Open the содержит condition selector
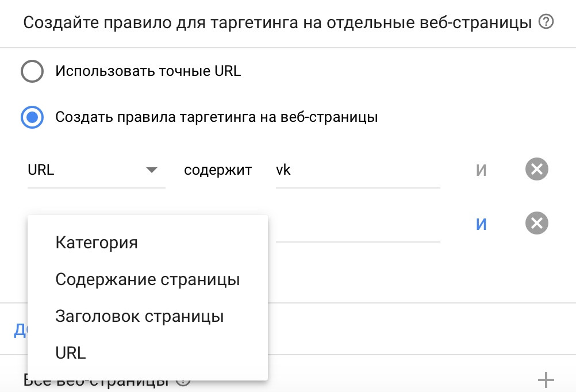576x392 pixels. click(x=217, y=169)
